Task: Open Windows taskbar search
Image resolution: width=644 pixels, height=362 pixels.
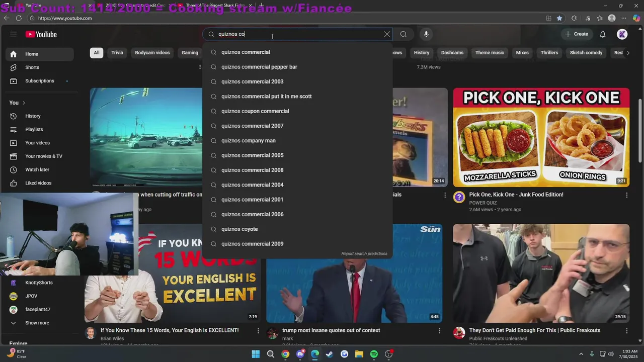Action: click(x=271, y=354)
